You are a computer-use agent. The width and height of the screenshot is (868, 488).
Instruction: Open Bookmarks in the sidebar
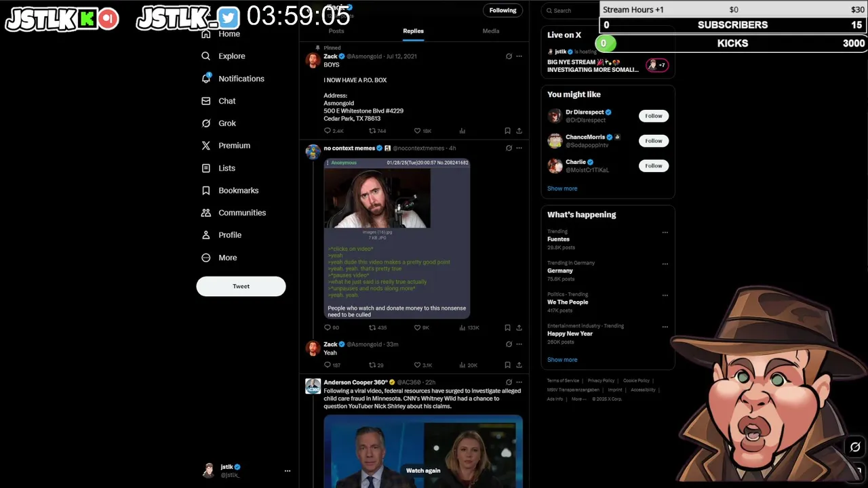pos(231,190)
